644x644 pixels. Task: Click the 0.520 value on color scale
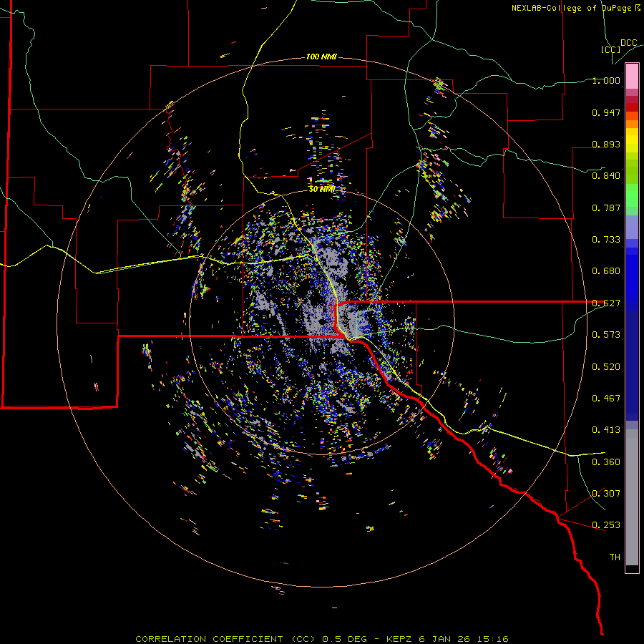(x=606, y=367)
